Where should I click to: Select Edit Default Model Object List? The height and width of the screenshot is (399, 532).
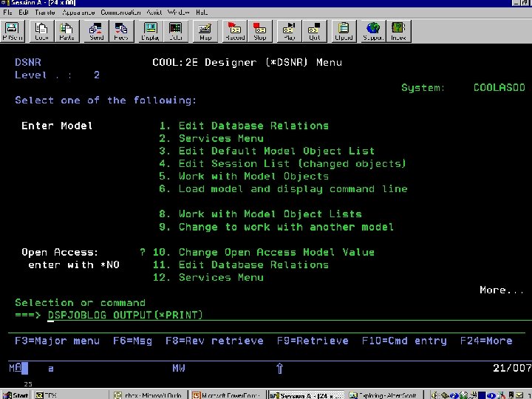[267, 151]
